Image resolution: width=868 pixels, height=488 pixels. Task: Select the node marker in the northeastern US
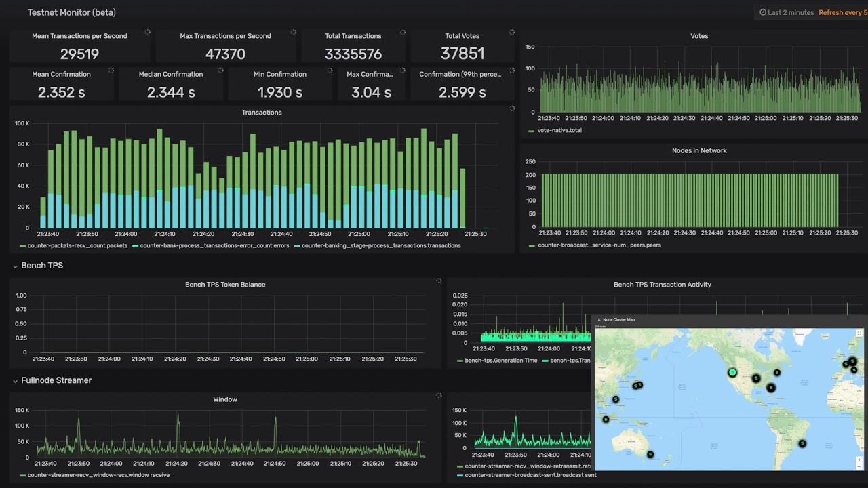777,373
